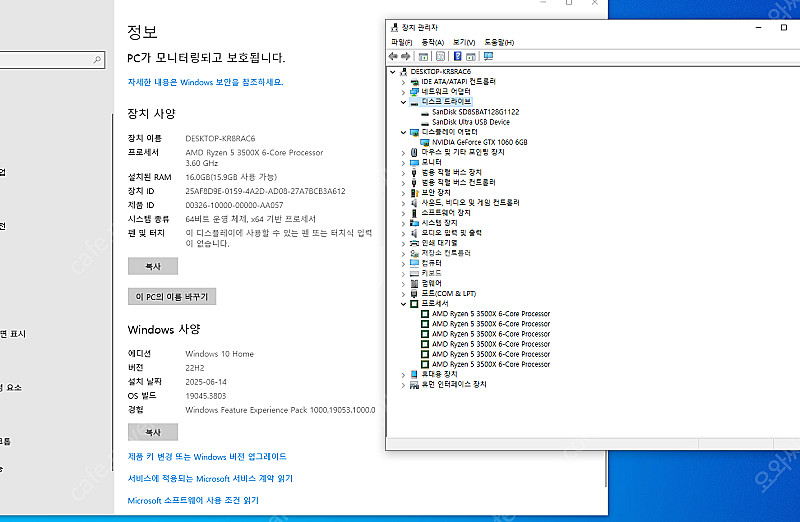Open Help via the blue question mark icon
The height and width of the screenshot is (522, 800).
pyautogui.click(x=458, y=56)
